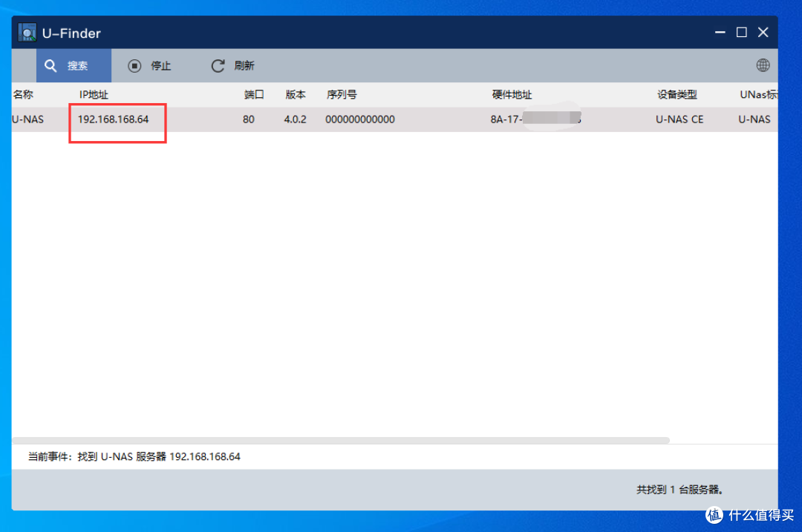Click the stop square symbol next to 停止
This screenshot has height=532, width=802.
(x=134, y=65)
